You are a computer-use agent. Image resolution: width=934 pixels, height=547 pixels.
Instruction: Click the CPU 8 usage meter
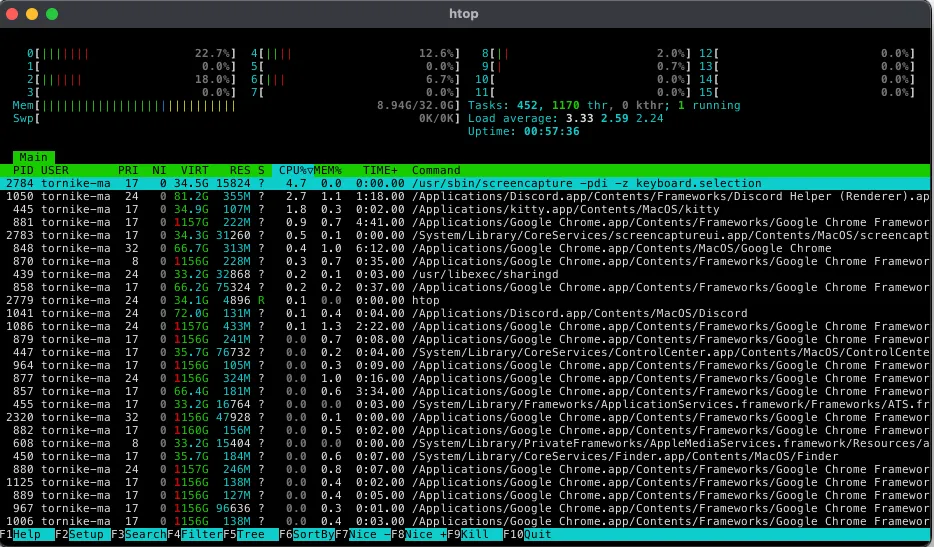(x=586, y=54)
